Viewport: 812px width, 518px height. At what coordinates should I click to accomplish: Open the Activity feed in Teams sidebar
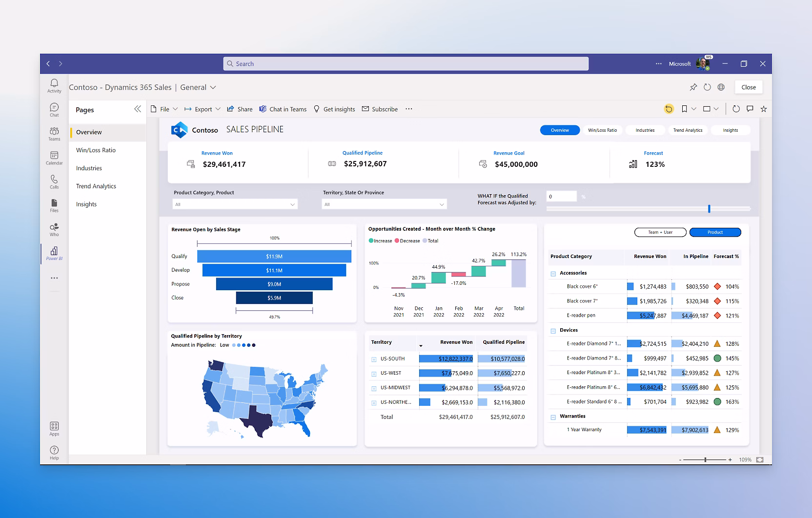tap(54, 86)
